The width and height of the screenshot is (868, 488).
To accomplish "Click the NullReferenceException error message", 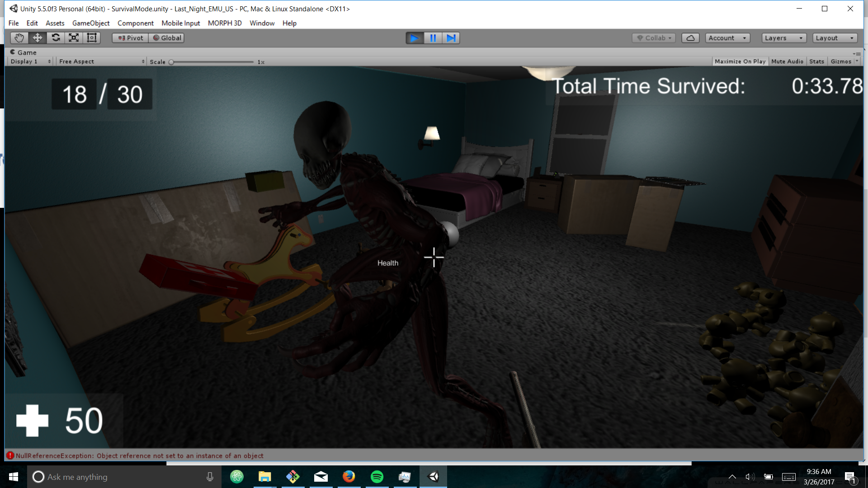I will [x=139, y=455].
